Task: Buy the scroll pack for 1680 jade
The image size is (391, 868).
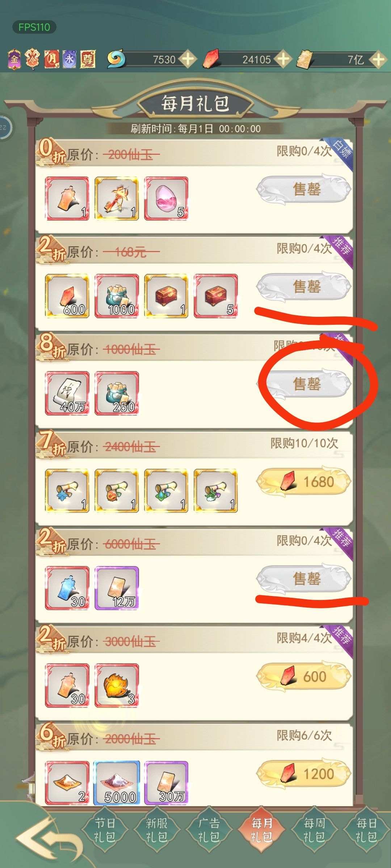Action: (304, 481)
